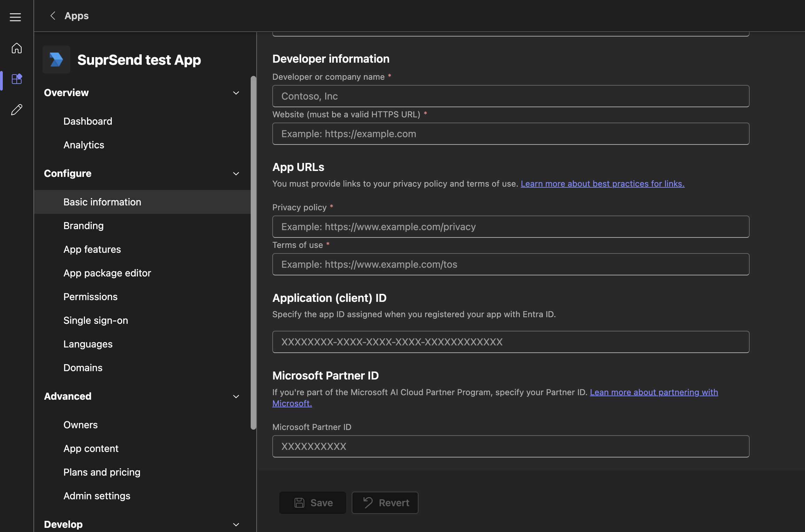Image resolution: width=805 pixels, height=532 pixels.
Task: Focus the Website HTTPS URL field
Action: pyautogui.click(x=510, y=134)
